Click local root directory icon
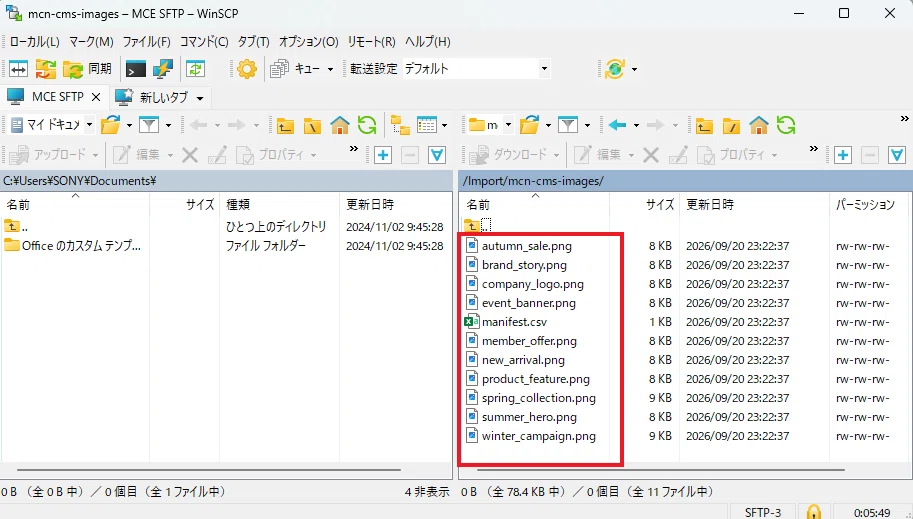The height and width of the screenshot is (519, 913). [312, 125]
